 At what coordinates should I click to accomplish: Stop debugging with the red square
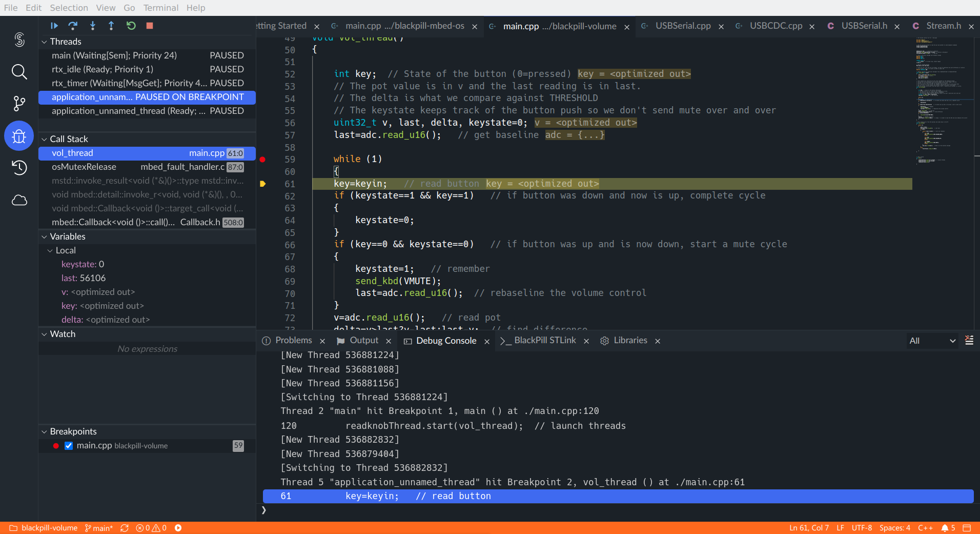pyautogui.click(x=150, y=26)
